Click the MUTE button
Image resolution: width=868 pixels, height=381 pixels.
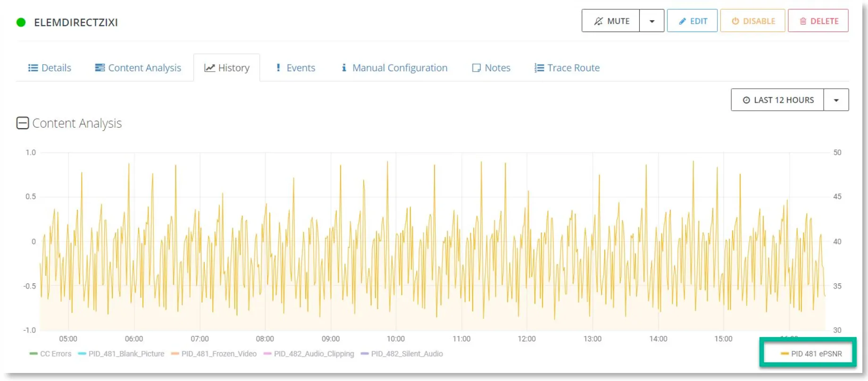click(x=611, y=21)
